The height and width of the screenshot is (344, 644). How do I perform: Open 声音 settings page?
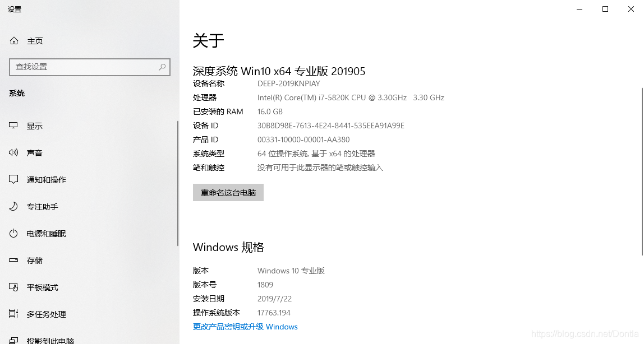[x=35, y=153]
